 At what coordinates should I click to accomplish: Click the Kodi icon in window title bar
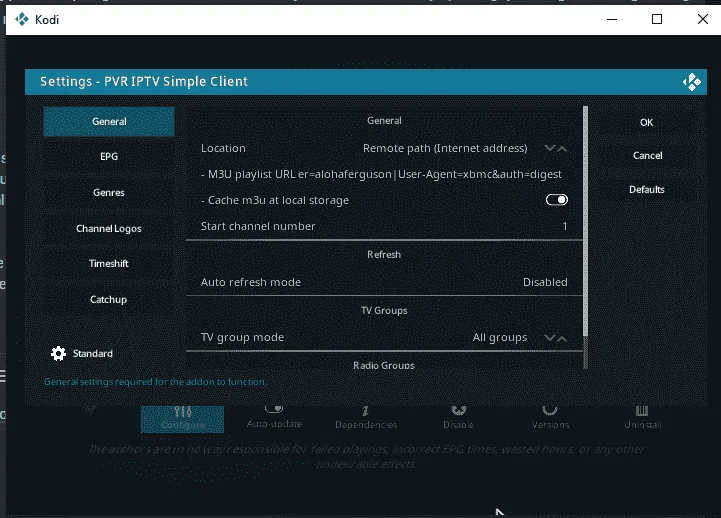click(x=22, y=19)
